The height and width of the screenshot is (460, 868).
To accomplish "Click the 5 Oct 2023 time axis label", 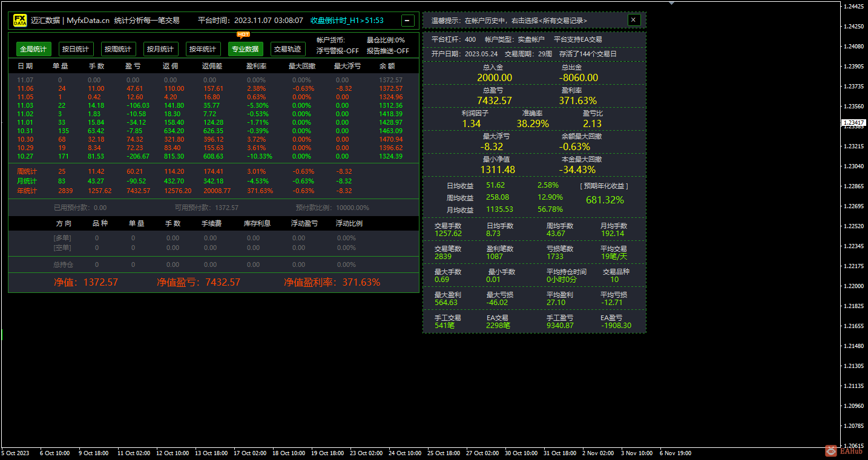I will click(16, 453).
